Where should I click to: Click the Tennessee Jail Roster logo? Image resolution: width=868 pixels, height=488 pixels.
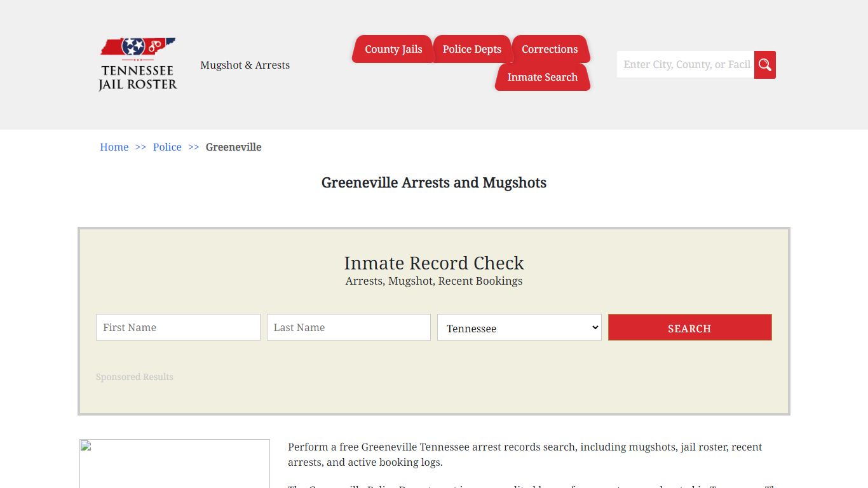[138, 64]
